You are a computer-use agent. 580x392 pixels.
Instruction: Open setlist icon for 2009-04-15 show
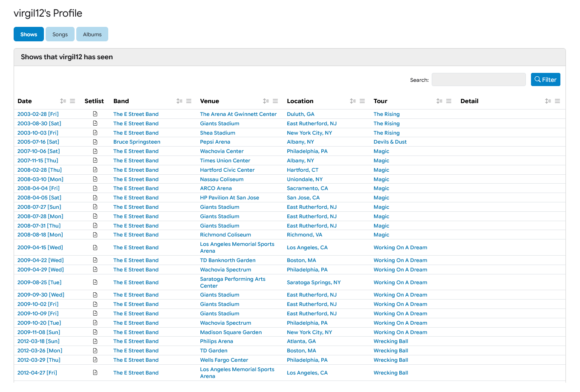point(95,248)
